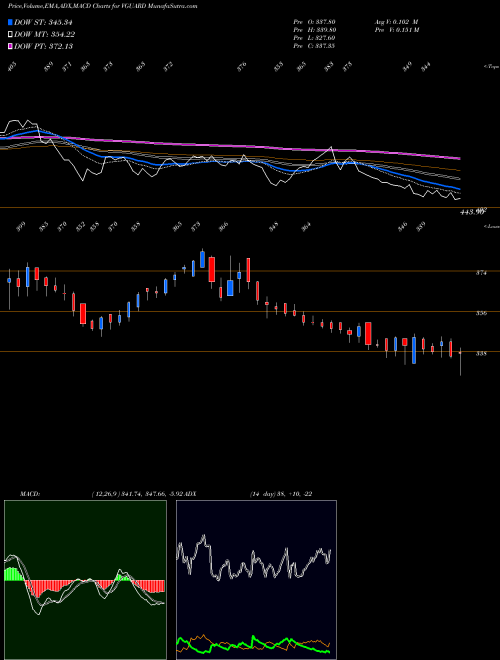Click the 'Avg V: 0.102 M' volume text
This screenshot has height=660, width=500.
click(396, 22)
